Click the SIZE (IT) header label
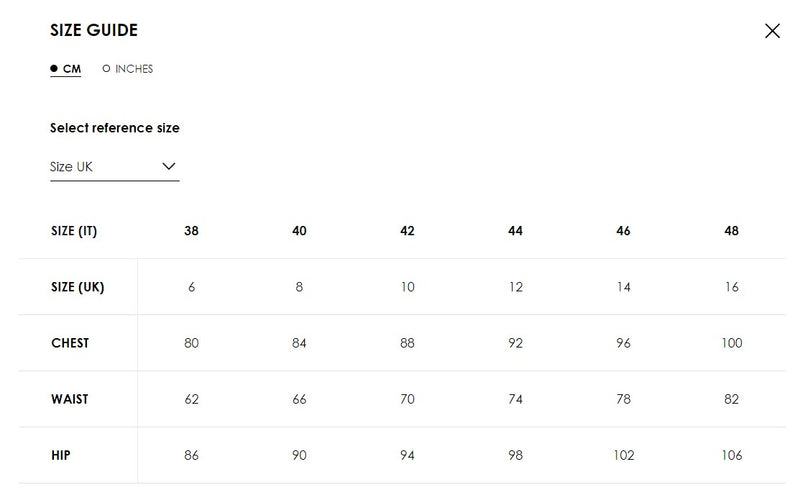This screenshot has width=800, height=495. click(74, 231)
